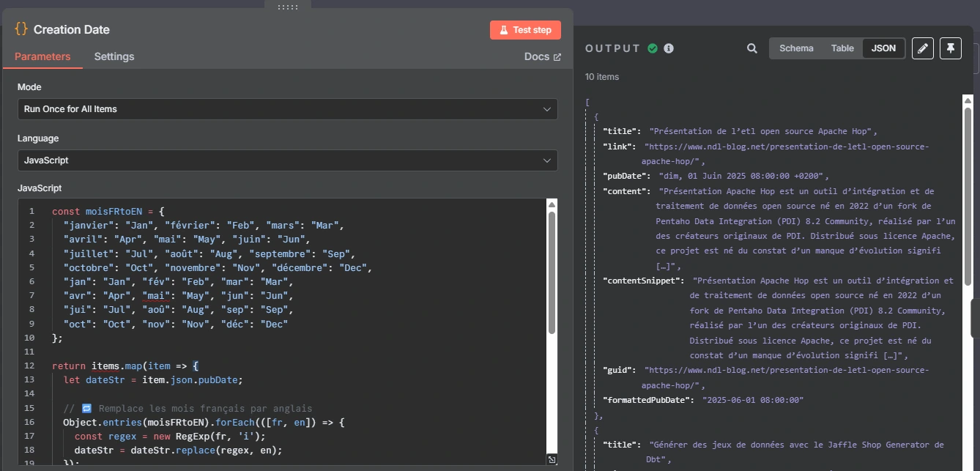This screenshot has height=471, width=980.
Task: Click the "content" key in JSON output
Action: pyautogui.click(x=626, y=191)
